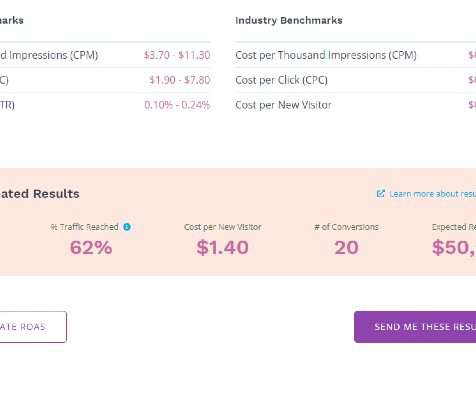
Task: Click the % Traffic Reached label
Action: 84,227
